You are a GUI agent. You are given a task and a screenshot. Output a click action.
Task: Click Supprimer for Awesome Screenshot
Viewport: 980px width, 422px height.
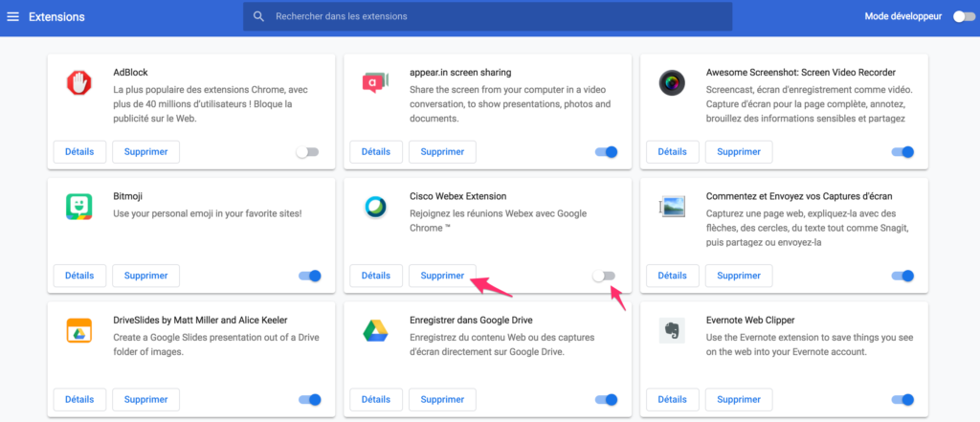(739, 152)
